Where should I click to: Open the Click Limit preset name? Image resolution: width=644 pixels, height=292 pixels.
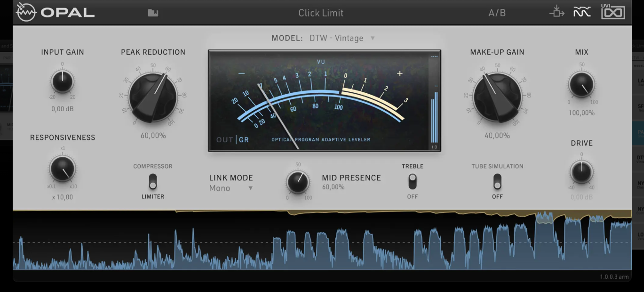click(321, 13)
